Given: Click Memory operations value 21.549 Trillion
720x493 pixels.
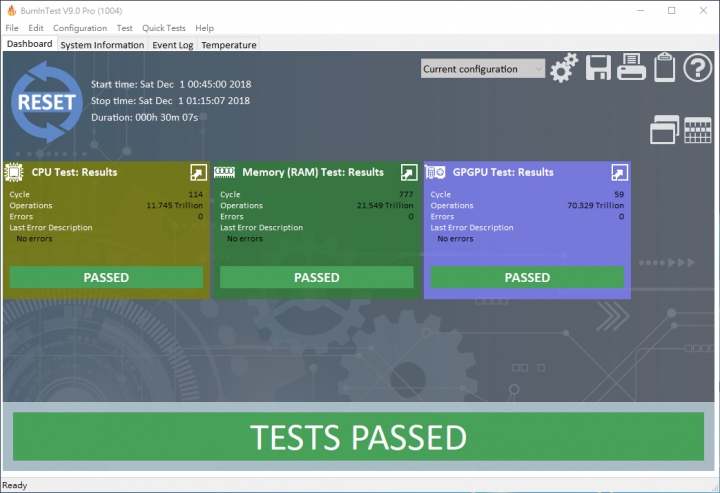Looking at the screenshot, I should point(385,206).
